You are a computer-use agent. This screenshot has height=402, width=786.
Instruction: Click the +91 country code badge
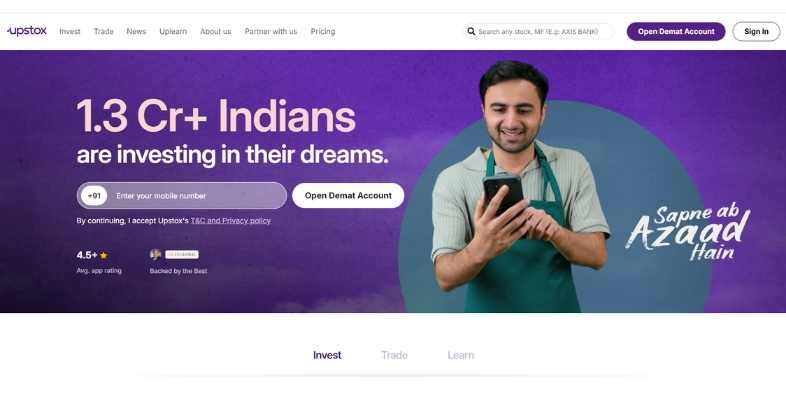[94, 196]
